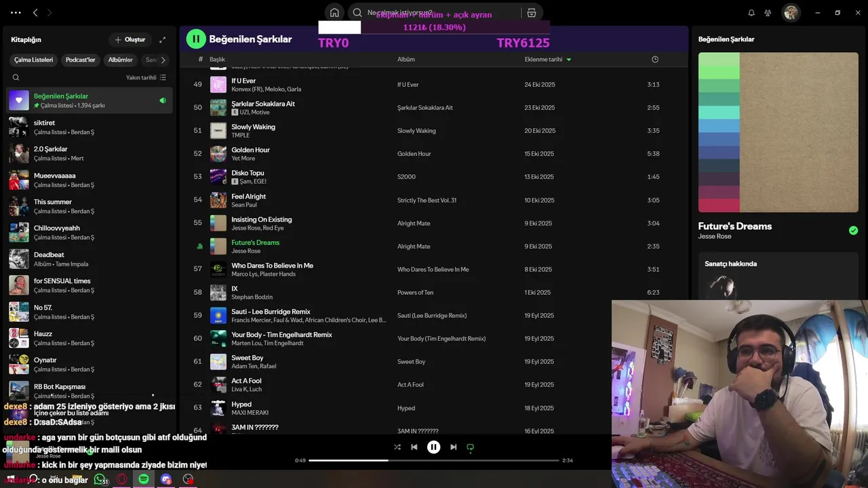The height and width of the screenshot is (488, 868).
Task: Pause playlist with big green button
Action: click(x=196, y=39)
